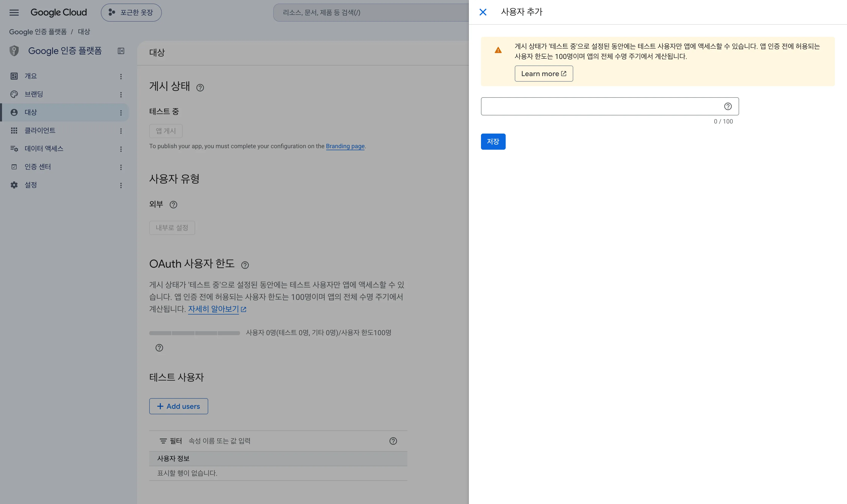
Task: Open the three-dot menu for 대상
Action: click(x=121, y=113)
